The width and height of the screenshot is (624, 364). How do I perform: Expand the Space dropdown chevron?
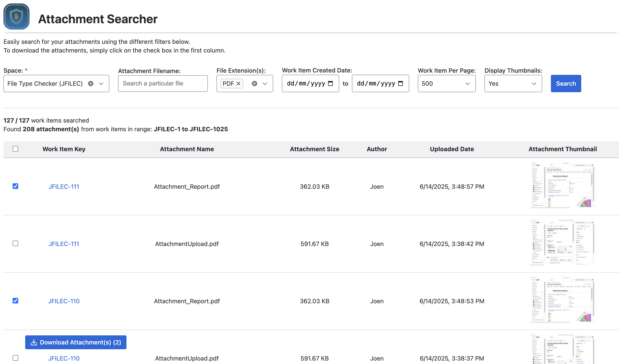[x=101, y=84]
